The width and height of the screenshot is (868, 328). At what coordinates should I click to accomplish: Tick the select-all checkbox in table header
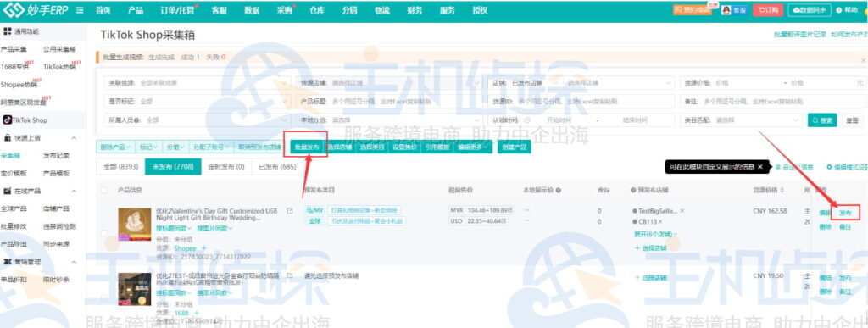[x=104, y=190]
